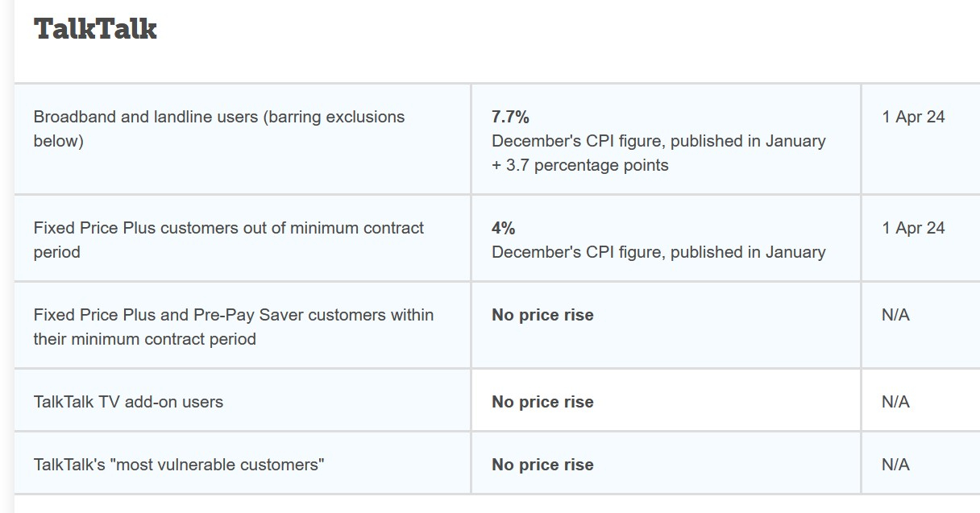This screenshot has width=980, height=513.
Task: Click 'No price rise' for vulnerable customers row
Action: pos(542,465)
